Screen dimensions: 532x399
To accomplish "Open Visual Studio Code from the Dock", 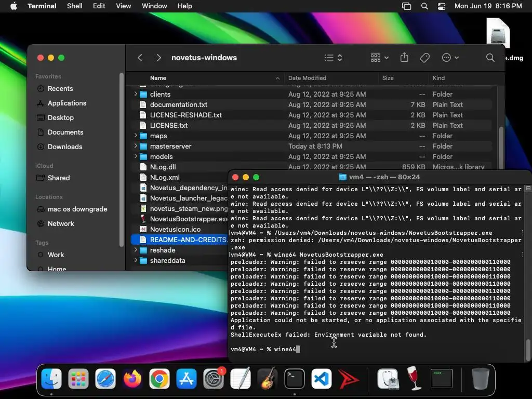I will click(321, 379).
